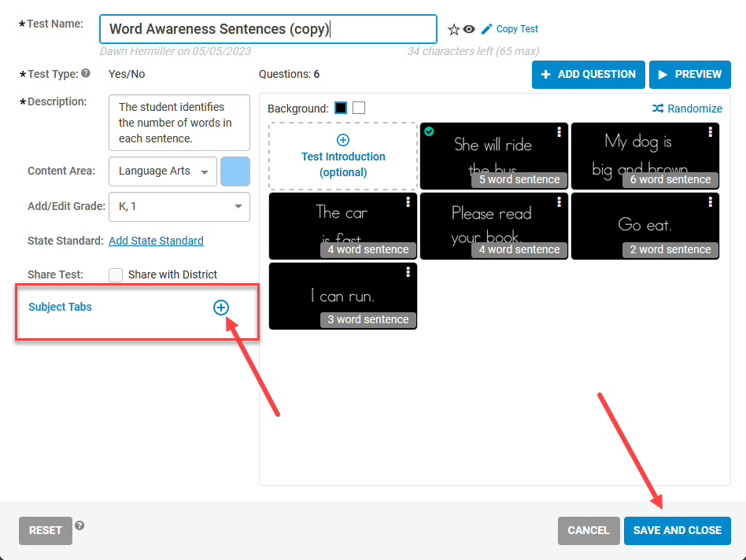The width and height of the screenshot is (746, 560).
Task: Select the 'She will ride the bus' question thumbnail
Action: click(494, 156)
